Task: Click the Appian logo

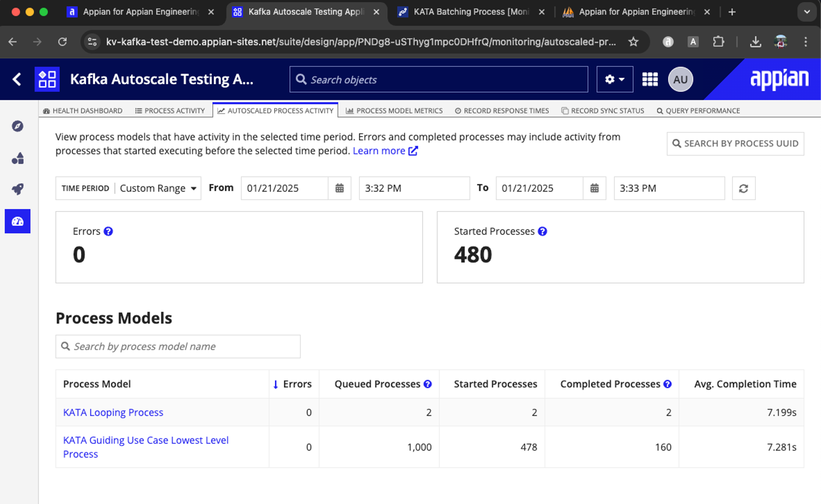Action: tap(779, 79)
